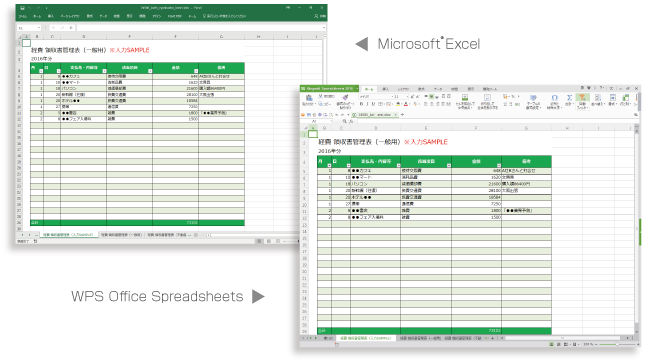Click 入力SAMPLE red text in WPS sheet
The image size is (646, 364).
coord(426,142)
